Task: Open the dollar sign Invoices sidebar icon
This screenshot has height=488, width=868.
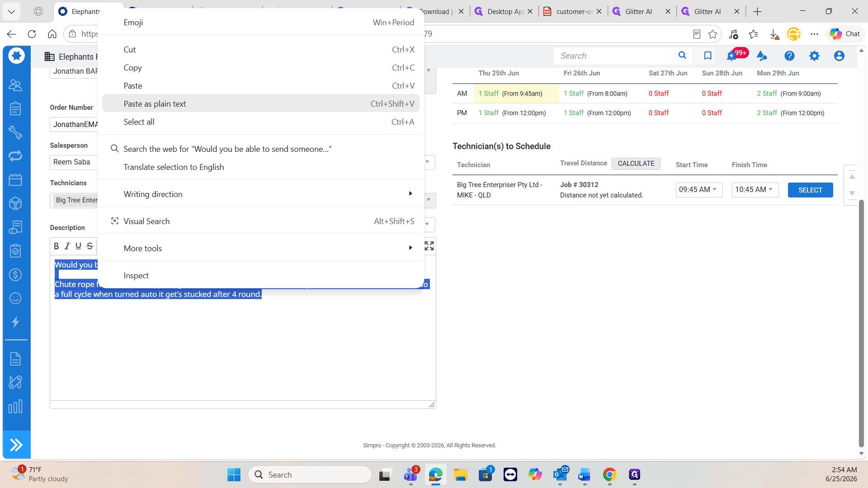Action: [x=15, y=275]
